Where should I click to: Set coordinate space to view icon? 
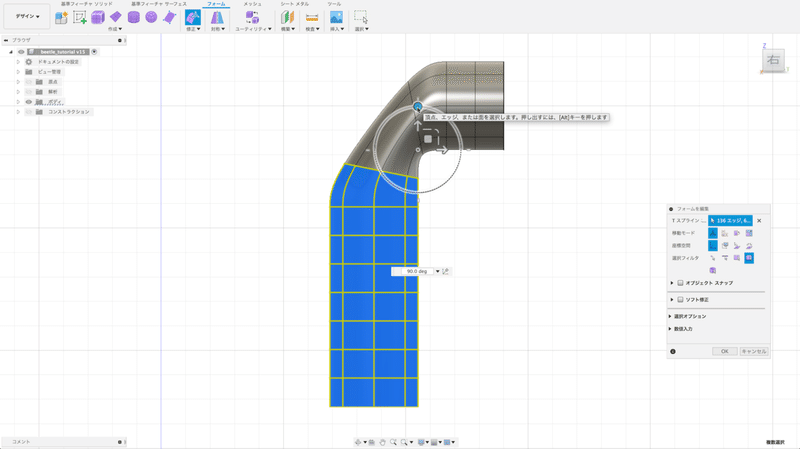click(x=725, y=245)
